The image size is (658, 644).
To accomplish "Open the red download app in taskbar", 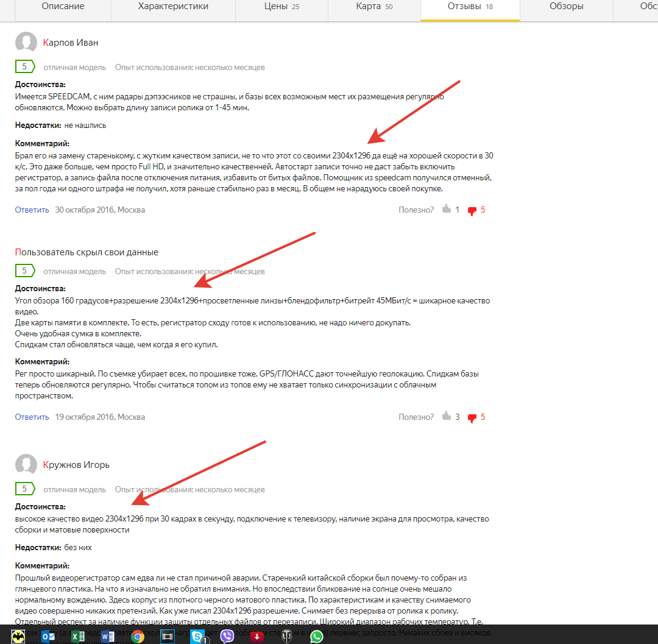I will point(257,637).
